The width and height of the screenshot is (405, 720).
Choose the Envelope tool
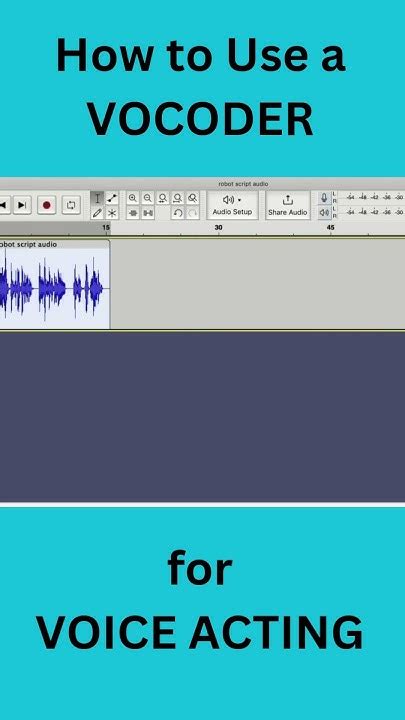click(x=112, y=198)
